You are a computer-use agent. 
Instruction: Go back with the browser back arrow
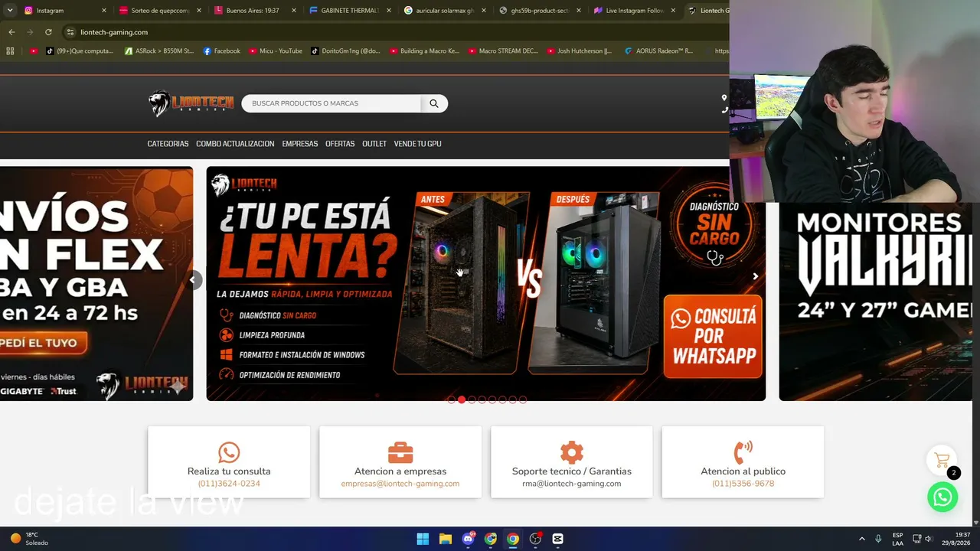(x=11, y=32)
